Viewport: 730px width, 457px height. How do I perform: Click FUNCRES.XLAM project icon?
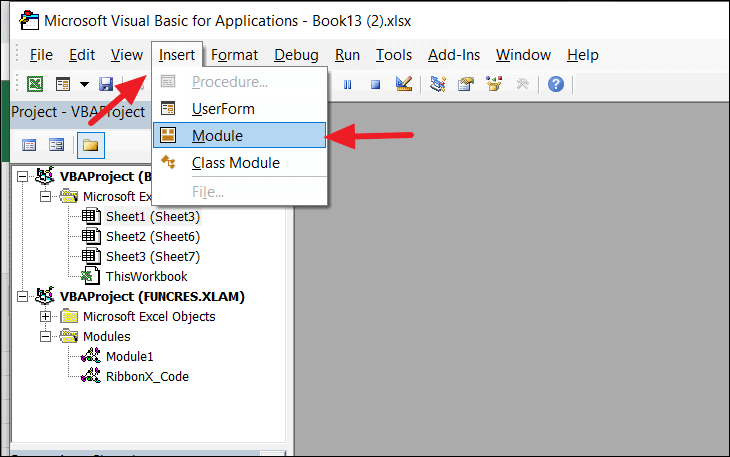45,296
